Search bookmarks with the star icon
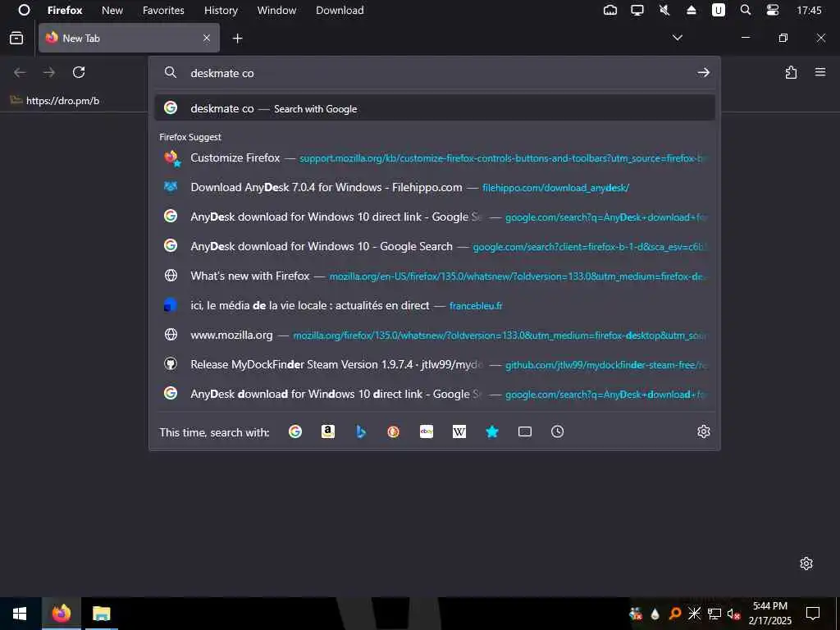Image resolution: width=840 pixels, height=630 pixels. [492, 431]
